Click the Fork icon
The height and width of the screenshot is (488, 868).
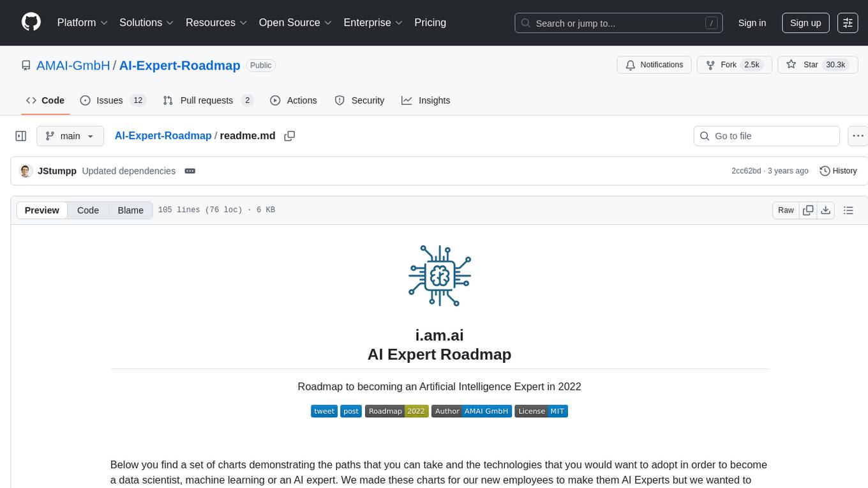click(x=710, y=65)
